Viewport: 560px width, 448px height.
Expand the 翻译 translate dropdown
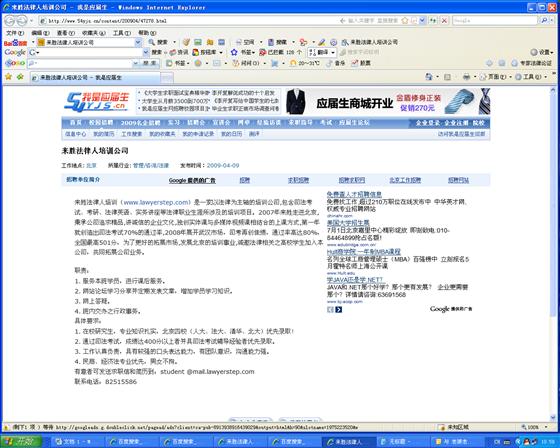click(x=333, y=53)
